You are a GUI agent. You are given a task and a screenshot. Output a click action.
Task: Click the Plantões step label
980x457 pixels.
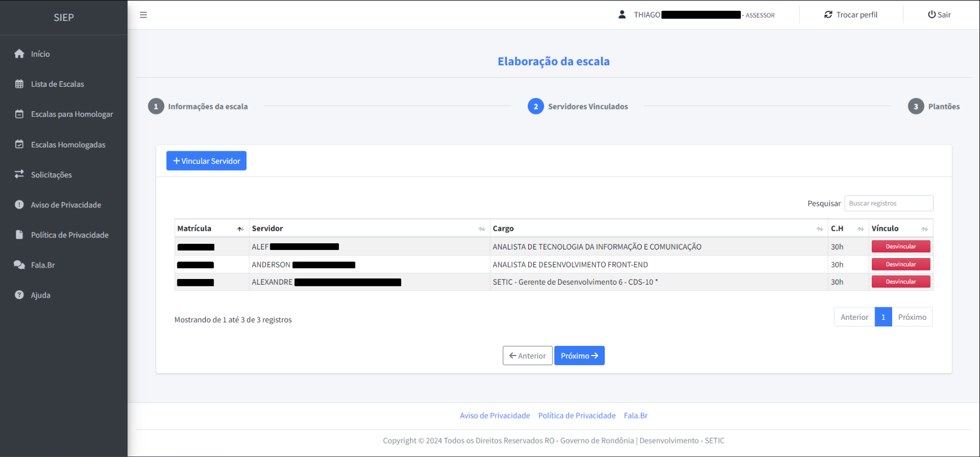point(944,107)
